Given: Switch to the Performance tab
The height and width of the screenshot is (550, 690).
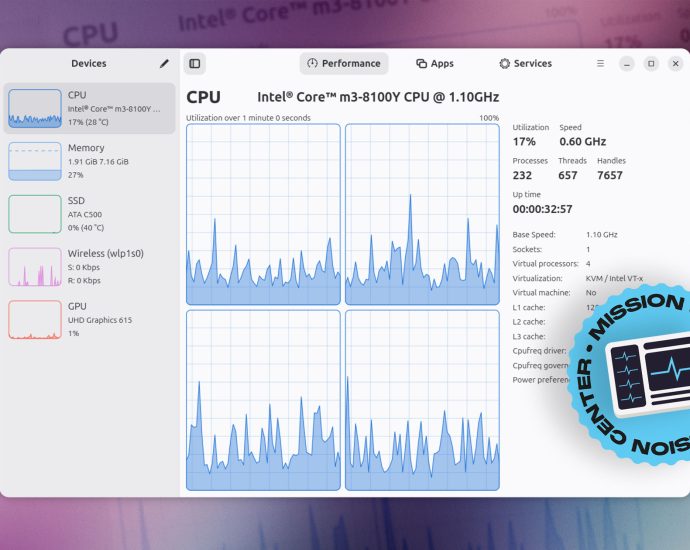Looking at the screenshot, I should 344,64.
